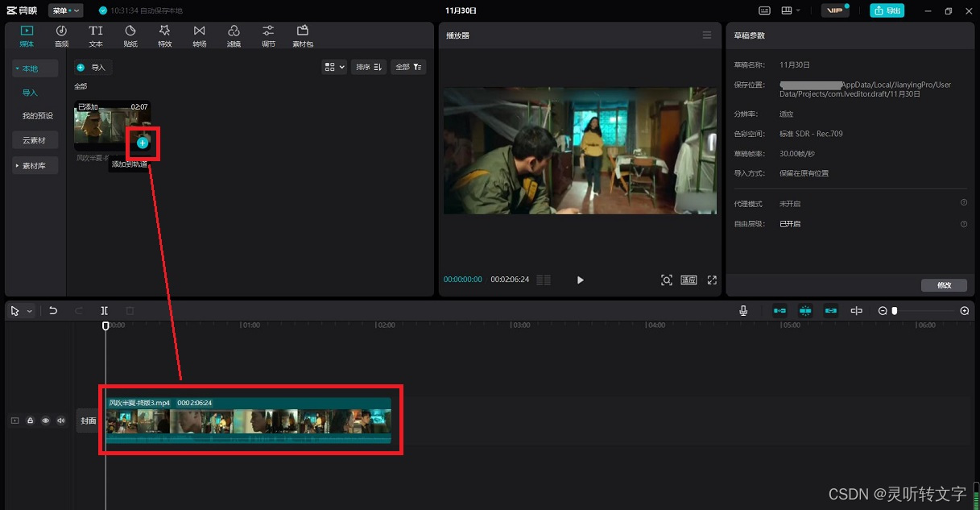
Task: Open the 云素材 section
Action: point(35,140)
